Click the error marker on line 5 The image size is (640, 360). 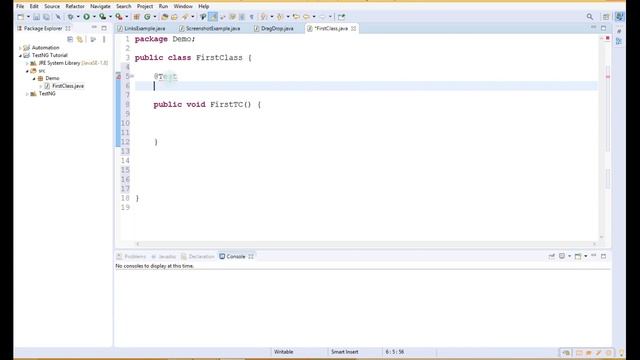(118, 76)
